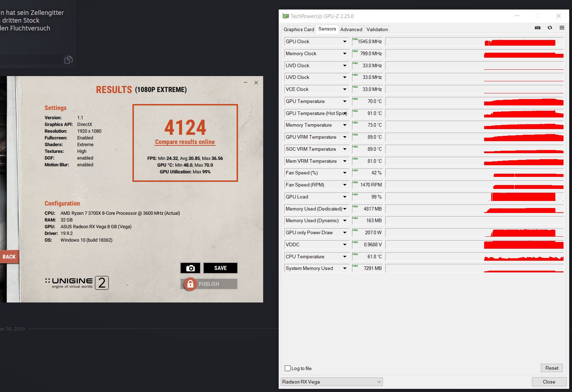The height and width of the screenshot is (392, 572).
Task: Click the 61.8 °C CPU Temperature value
Action: [x=375, y=256]
